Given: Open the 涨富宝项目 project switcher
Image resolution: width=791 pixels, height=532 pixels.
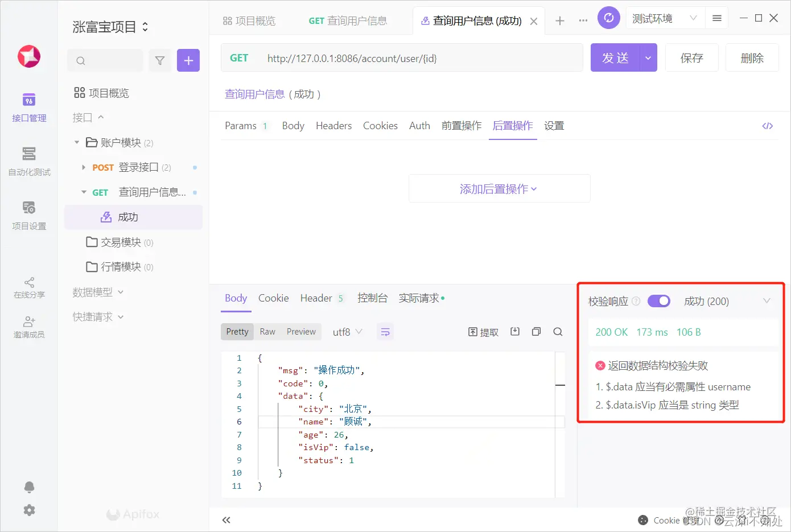Looking at the screenshot, I should pyautogui.click(x=110, y=27).
